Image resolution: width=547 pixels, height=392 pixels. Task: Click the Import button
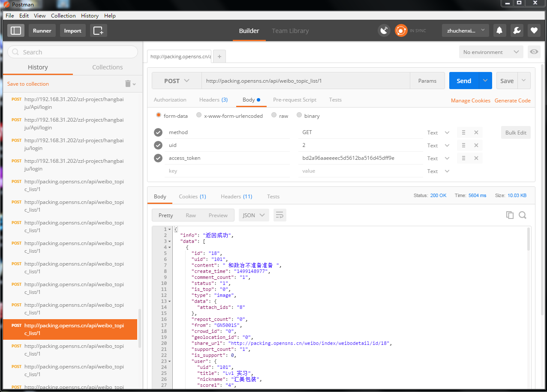pos(73,30)
